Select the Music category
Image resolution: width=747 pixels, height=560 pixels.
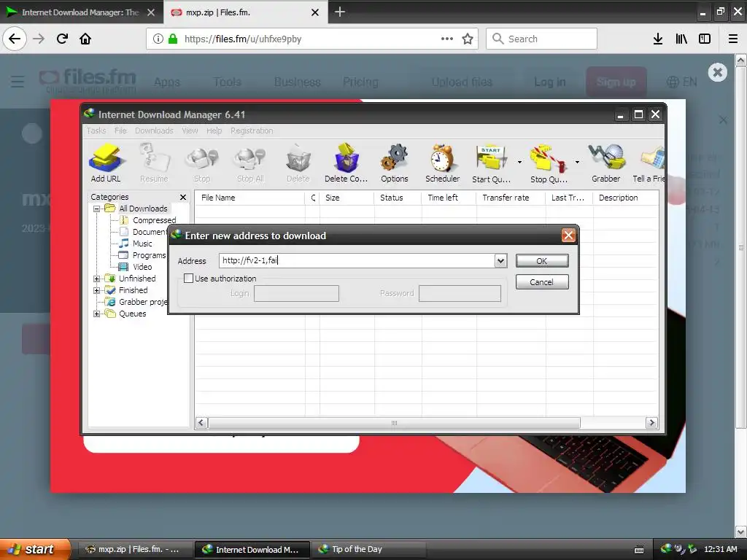(x=142, y=244)
